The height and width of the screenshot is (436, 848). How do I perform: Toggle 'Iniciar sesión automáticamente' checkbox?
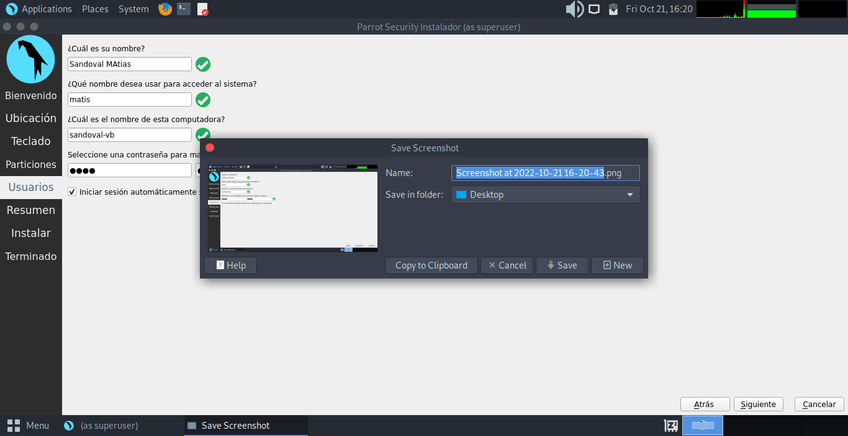[72, 191]
